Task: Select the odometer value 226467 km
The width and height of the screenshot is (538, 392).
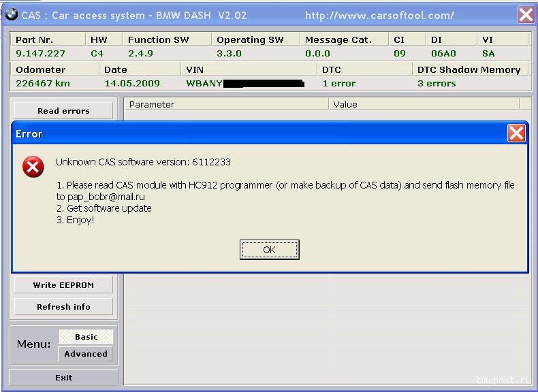Action: click(43, 83)
